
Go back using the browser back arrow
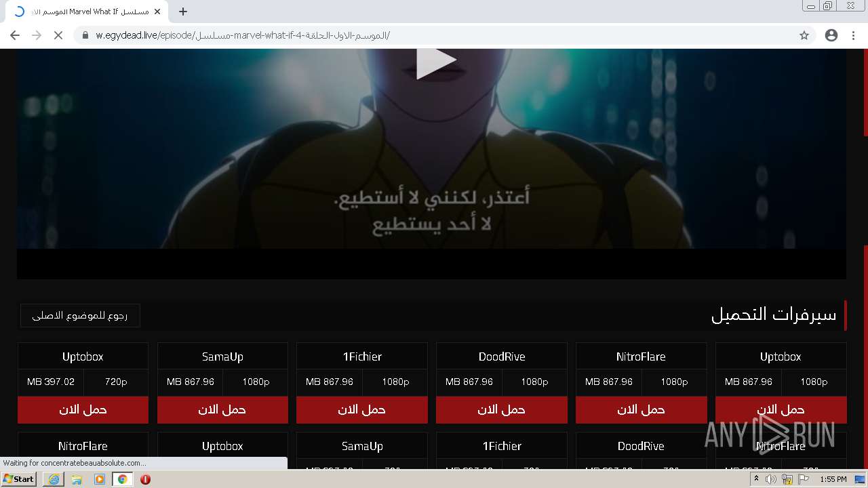[15, 35]
